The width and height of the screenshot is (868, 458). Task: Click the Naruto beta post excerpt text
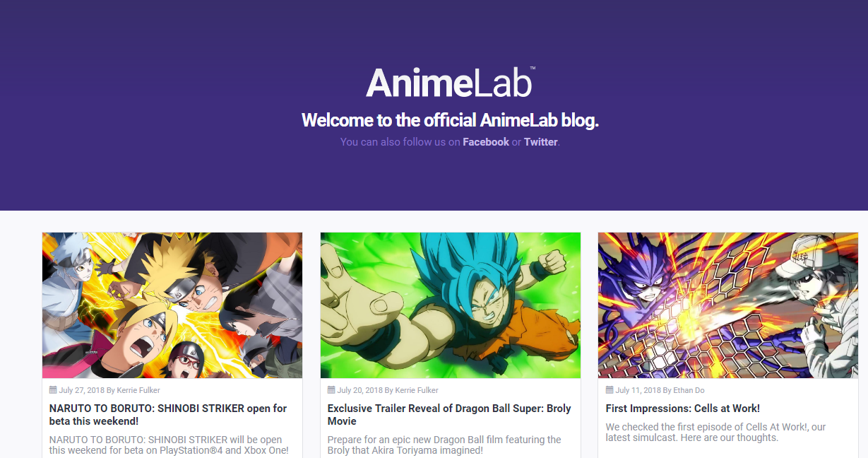tap(170, 445)
